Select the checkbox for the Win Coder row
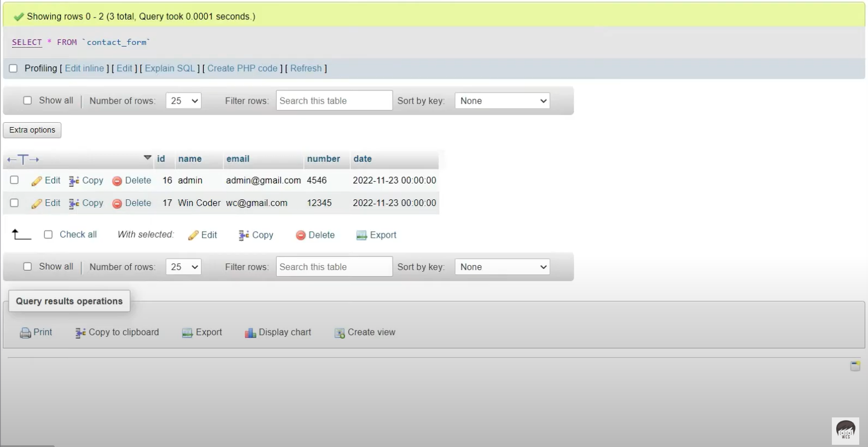 pos(14,203)
